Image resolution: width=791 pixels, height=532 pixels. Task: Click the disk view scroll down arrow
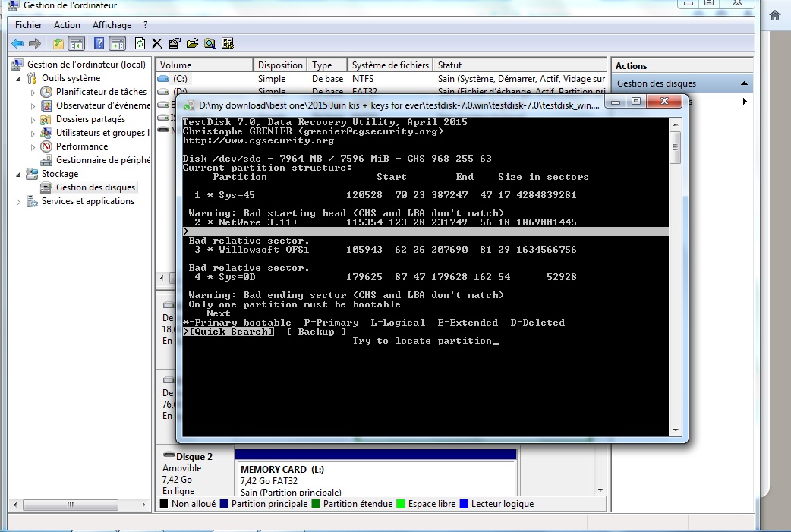click(x=600, y=490)
